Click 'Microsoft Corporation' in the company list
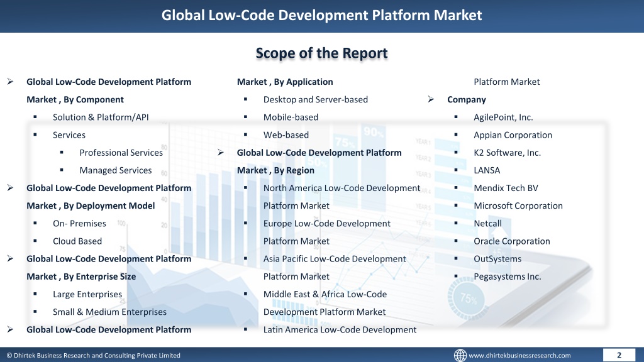The height and width of the screenshot is (362, 644). pyautogui.click(x=518, y=206)
